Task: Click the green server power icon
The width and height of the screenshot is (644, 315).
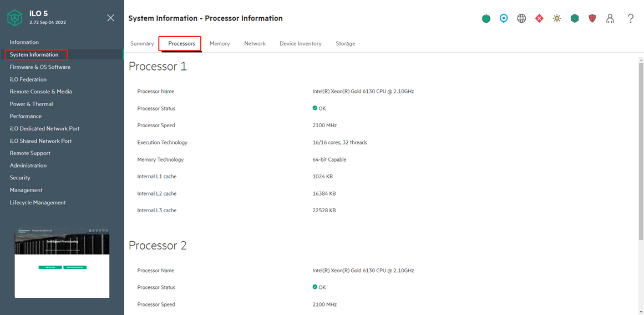Action: (486, 18)
